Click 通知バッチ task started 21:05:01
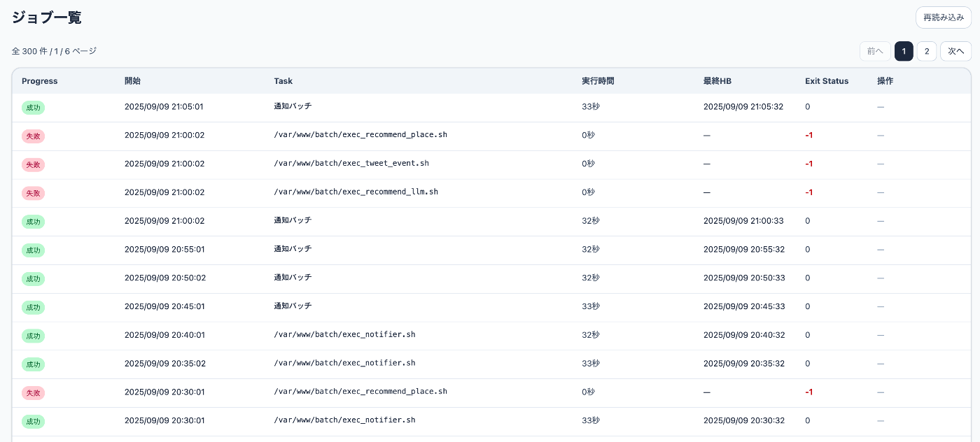This screenshot has height=442, width=980. tap(293, 106)
